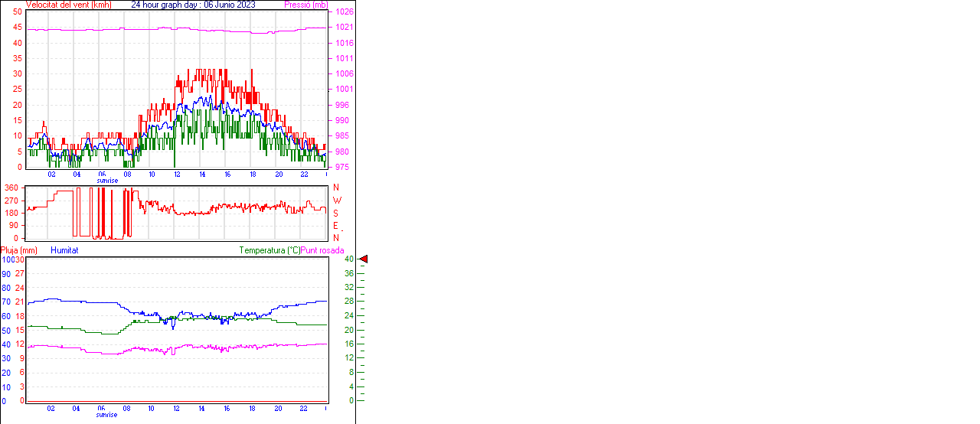Click the 975 value on pressure axis

[344, 168]
